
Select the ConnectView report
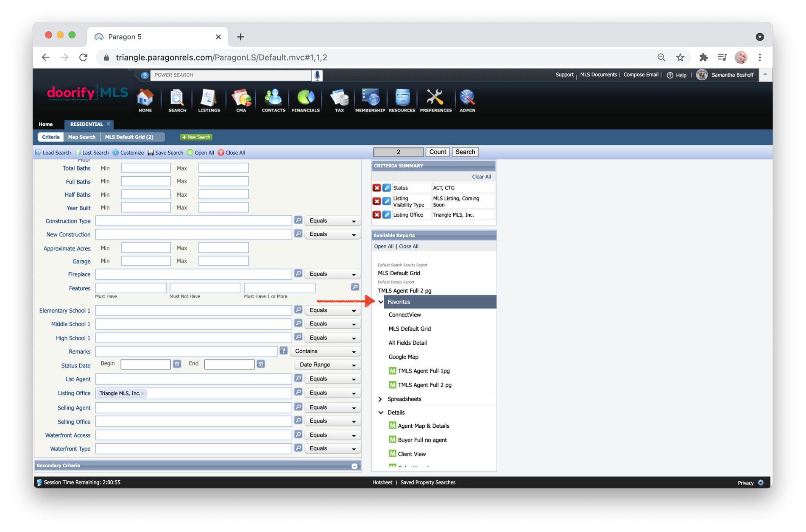404,315
